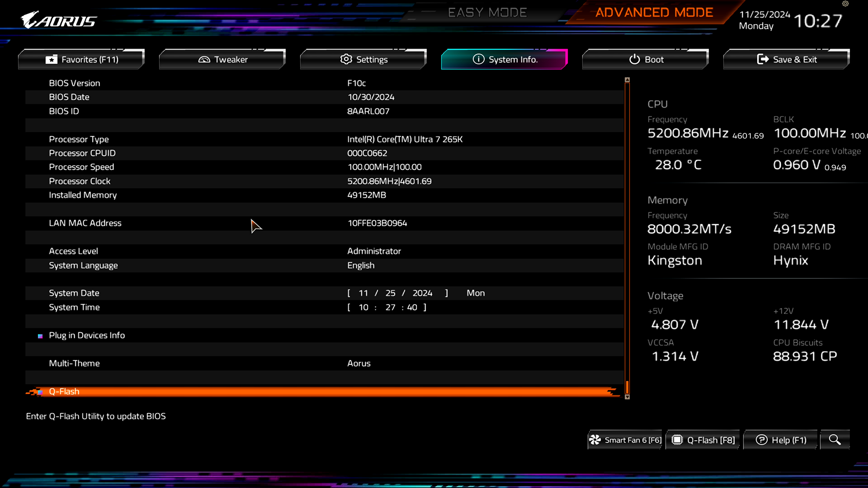Switch to Easy Mode

point(487,12)
